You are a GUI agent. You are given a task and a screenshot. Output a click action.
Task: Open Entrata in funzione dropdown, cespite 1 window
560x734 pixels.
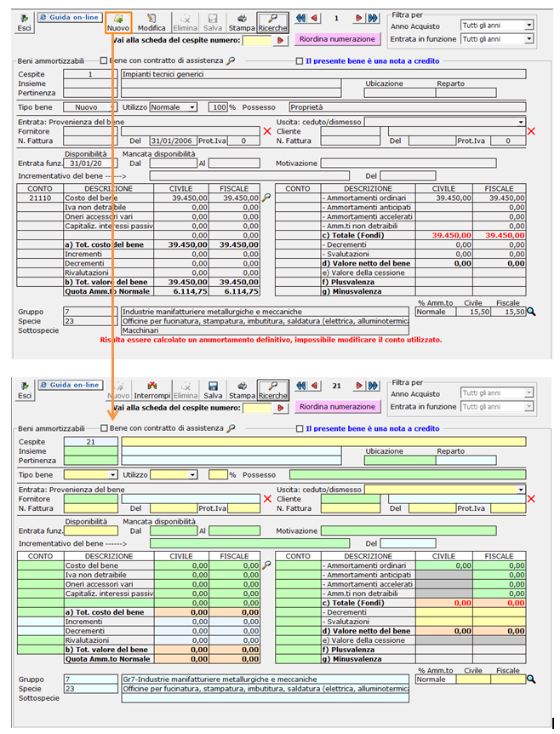[x=529, y=39]
